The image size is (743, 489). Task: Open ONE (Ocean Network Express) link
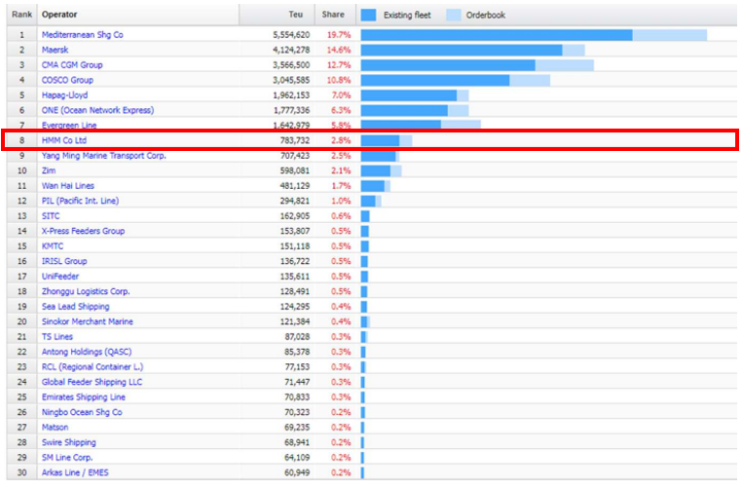pyautogui.click(x=98, y=110)
